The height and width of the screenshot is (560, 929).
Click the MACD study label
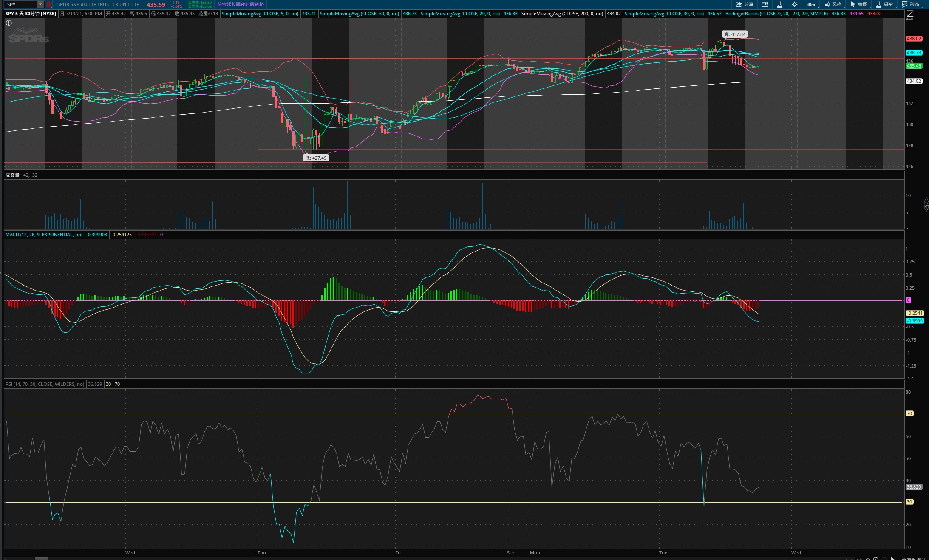pos(44,235)
